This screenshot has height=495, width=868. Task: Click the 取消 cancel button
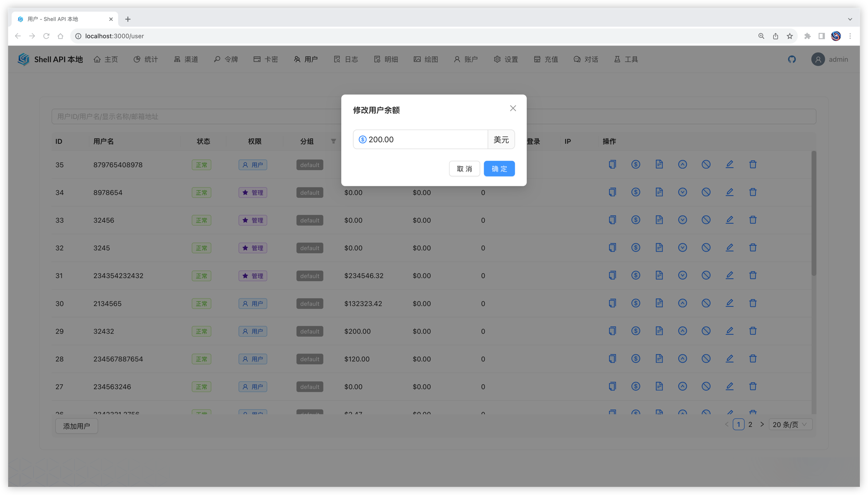[x=464, y=169]
